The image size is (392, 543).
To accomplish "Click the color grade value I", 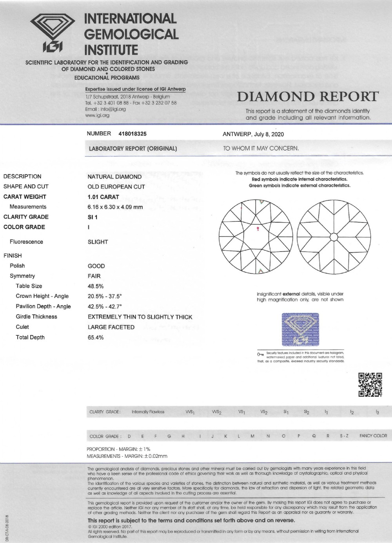I will tap(89, 227).
